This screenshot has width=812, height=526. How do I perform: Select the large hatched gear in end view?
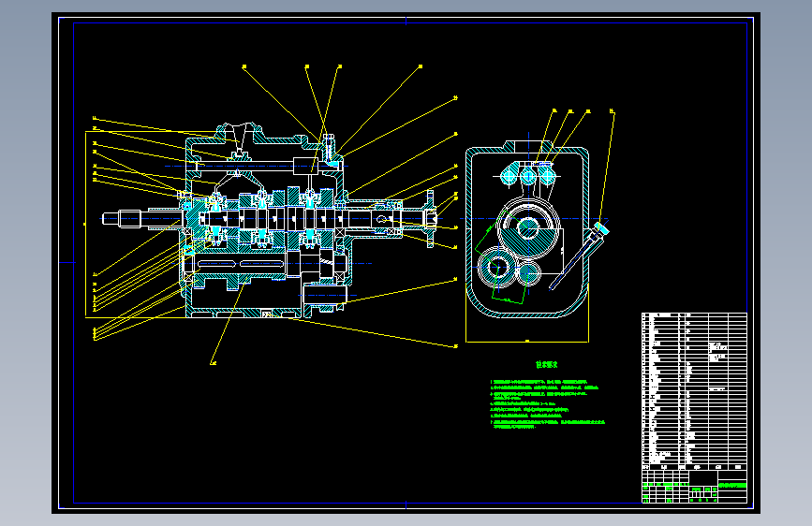coord(528,227)
